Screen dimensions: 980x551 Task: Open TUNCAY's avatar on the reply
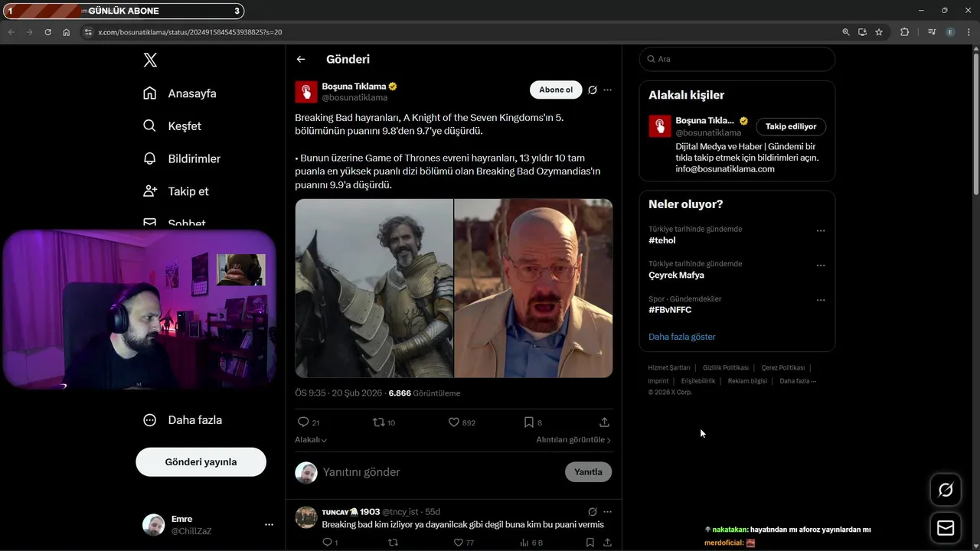(x=306, y=517)
